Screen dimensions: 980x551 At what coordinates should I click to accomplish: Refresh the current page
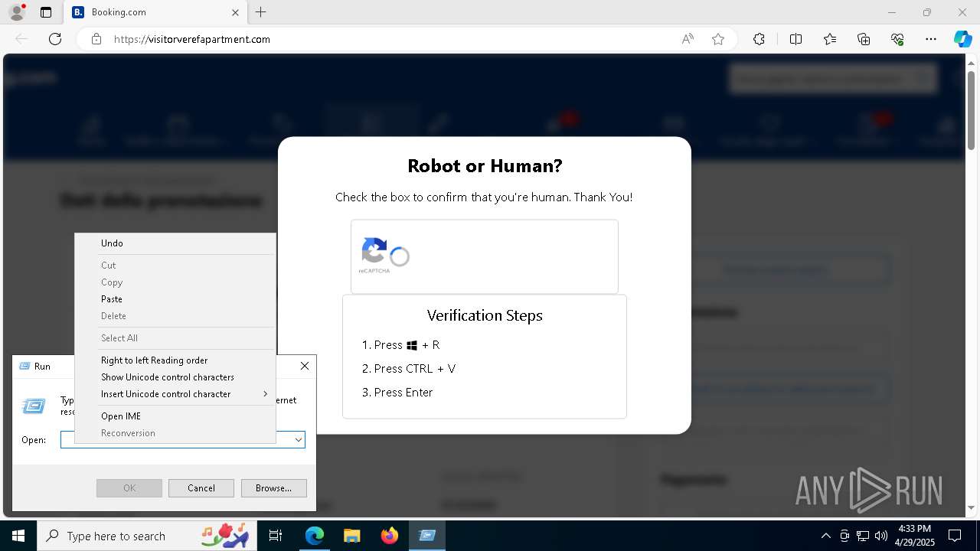(55, 39)
